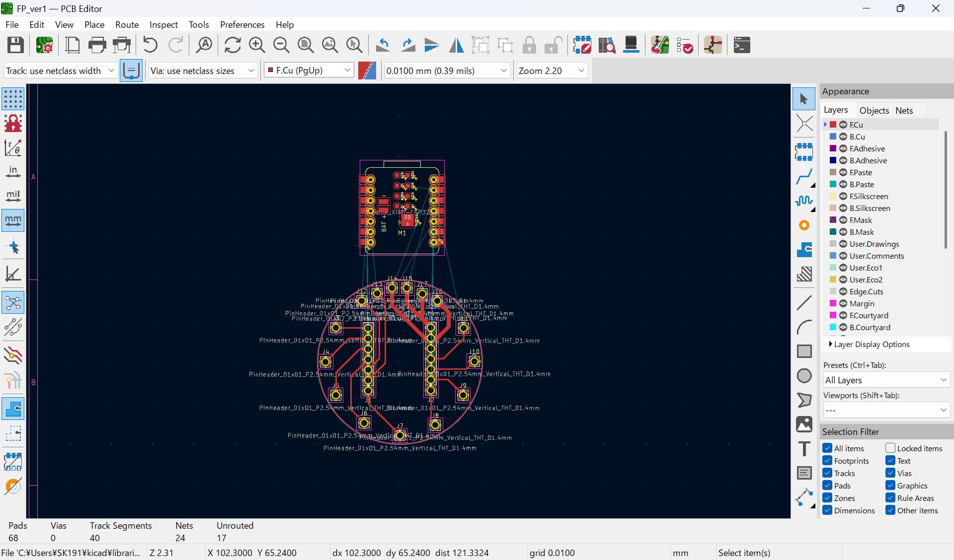Viewport: 954px width, 560px height.
Task: Uncheck Vias in Selection Filter
Action: [x=890, y=473]
